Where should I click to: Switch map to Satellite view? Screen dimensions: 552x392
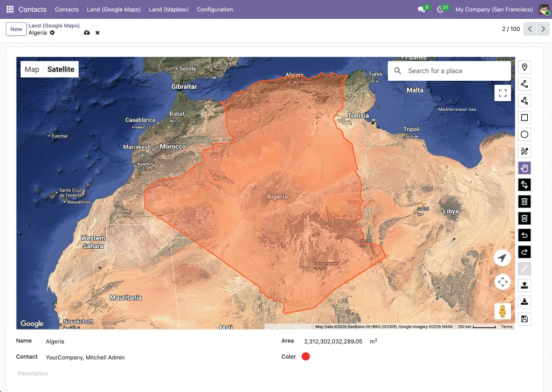tap(61, 69)
